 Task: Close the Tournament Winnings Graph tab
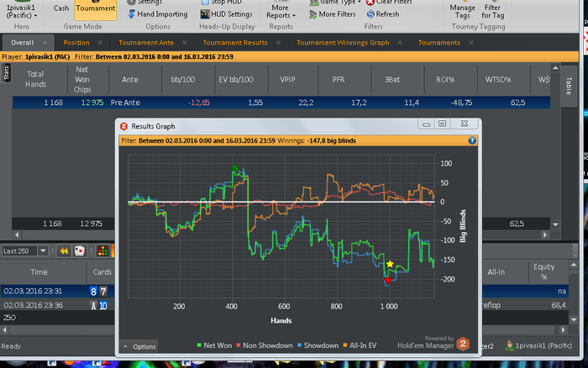[400, 43]
